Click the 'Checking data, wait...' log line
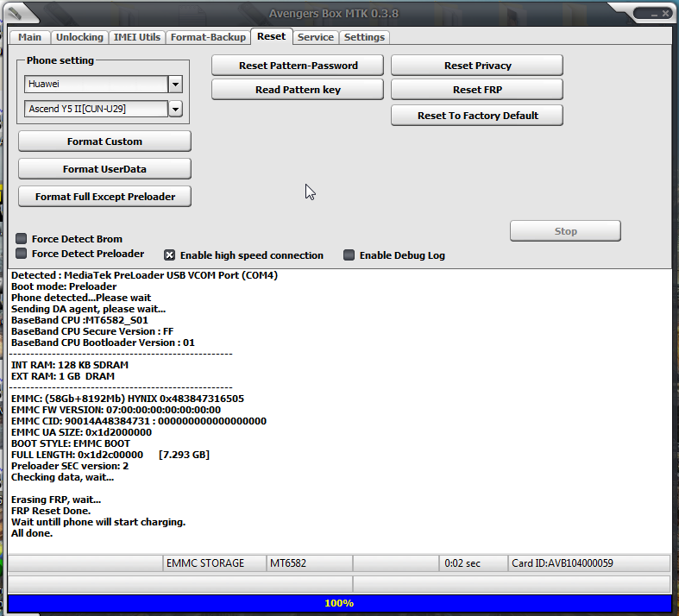Image resolution: width=679 pixels, height=616 pixels. pyautogui.click(x=62, y=477)
